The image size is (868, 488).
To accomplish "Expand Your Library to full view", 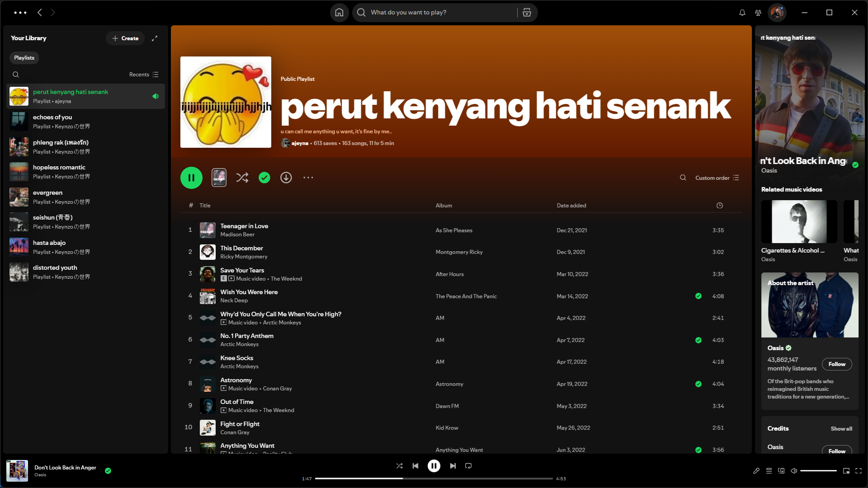I will (x=155, y=38).
